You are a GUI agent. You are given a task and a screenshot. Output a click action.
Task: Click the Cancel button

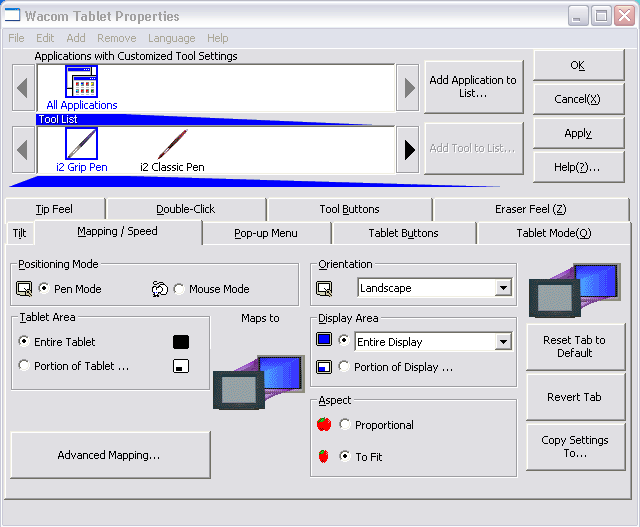coord(578,99)
